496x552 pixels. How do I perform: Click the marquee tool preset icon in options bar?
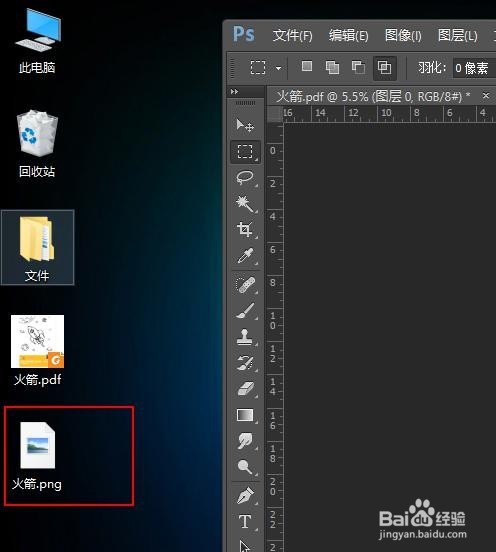tap(258, 68)
